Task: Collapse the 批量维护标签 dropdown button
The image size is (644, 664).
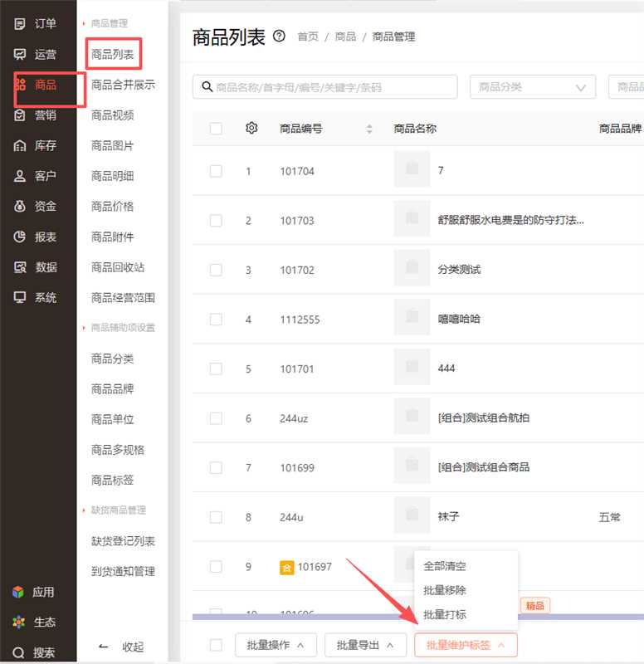Action: tap(466, 645)
